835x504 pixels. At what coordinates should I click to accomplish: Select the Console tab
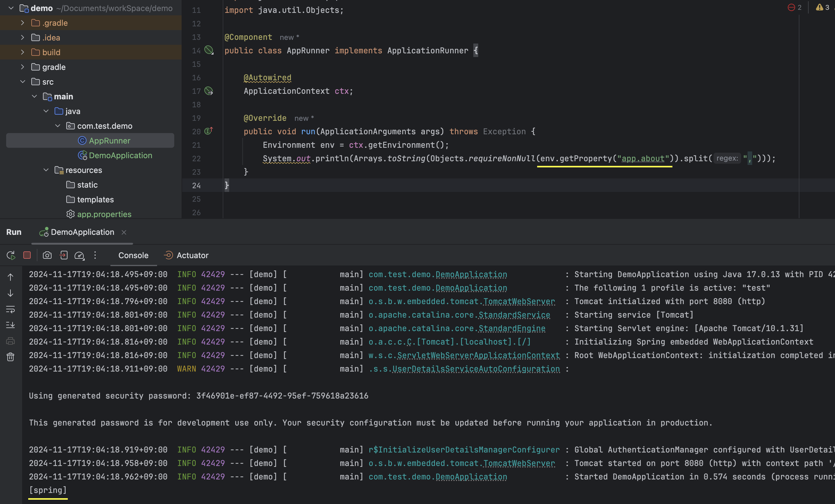coord(133,255)
